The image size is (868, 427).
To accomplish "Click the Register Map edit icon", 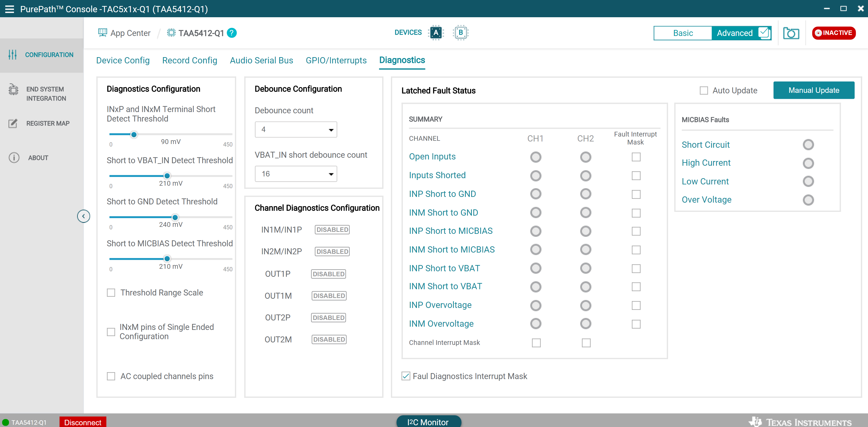I will (x=13, y=123).
